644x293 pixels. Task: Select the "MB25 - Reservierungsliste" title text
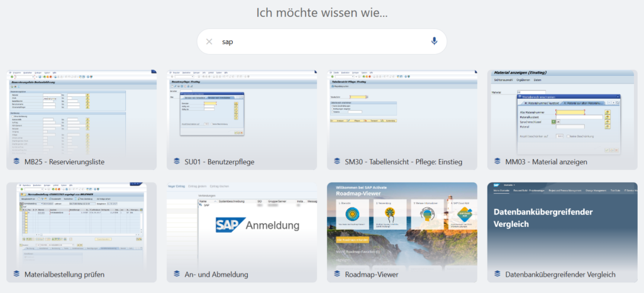tap(65, 162)
